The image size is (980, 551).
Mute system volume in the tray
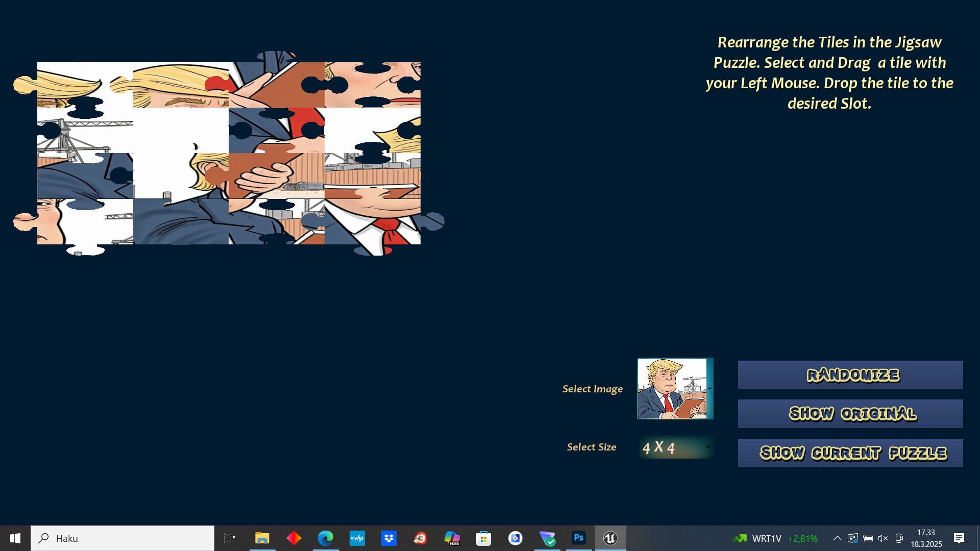point(882,538)
